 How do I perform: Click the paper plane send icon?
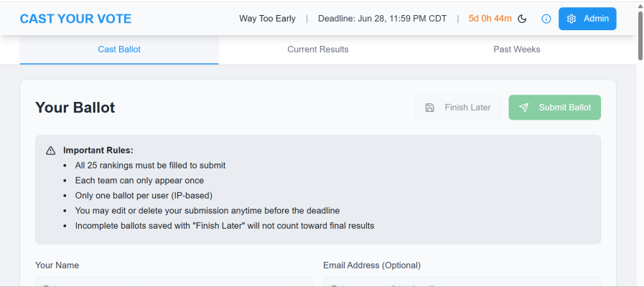[523, 108]
